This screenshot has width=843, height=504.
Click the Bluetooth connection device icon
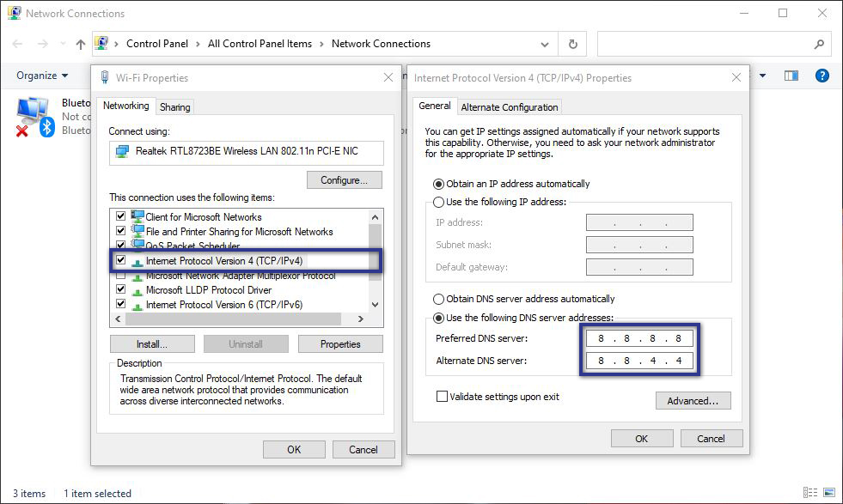(x=33, y=116)
